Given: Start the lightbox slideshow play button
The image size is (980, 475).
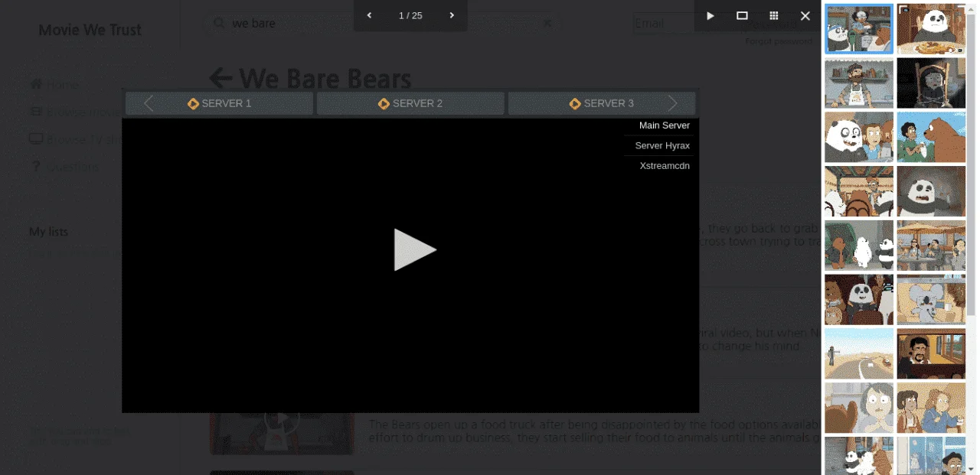Looking at the screenshot, I should [x=710, y=15].
